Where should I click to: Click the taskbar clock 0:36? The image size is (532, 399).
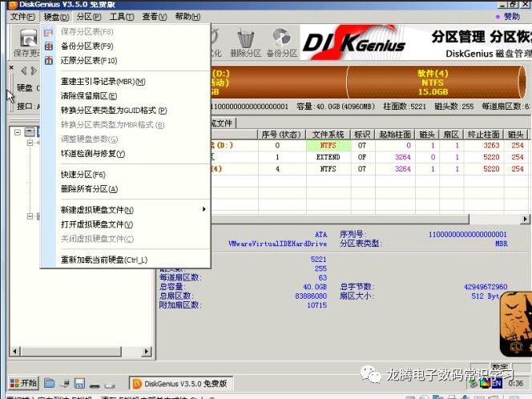(x=516, y=384)
